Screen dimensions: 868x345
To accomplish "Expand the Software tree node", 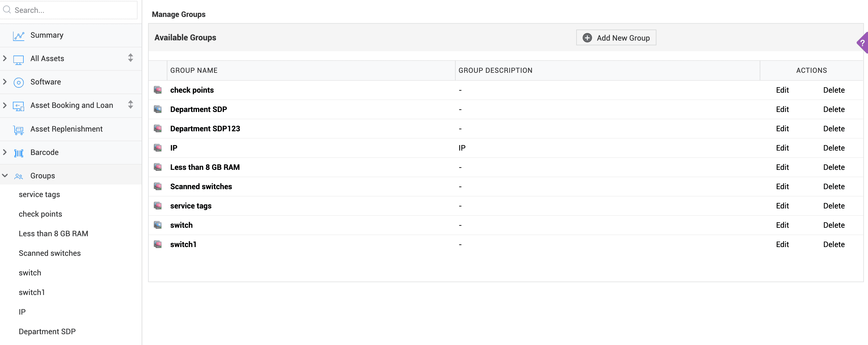I will (x=5, y=82).
